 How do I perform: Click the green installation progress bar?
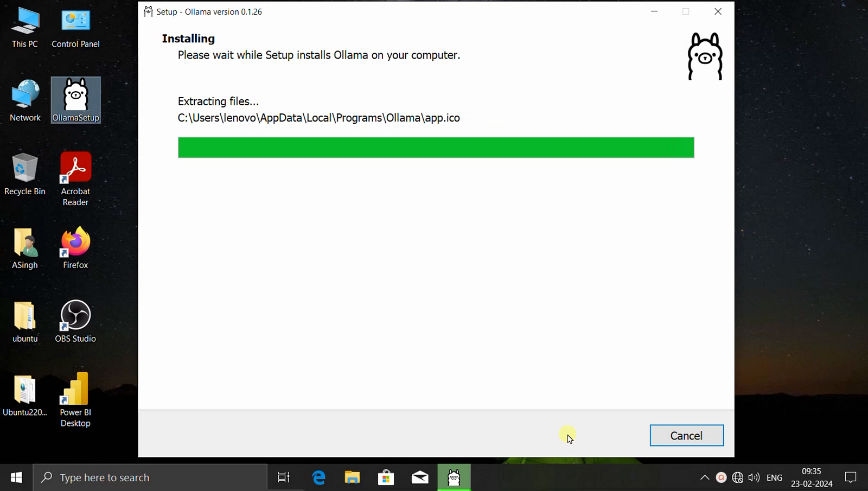(436, 148)
